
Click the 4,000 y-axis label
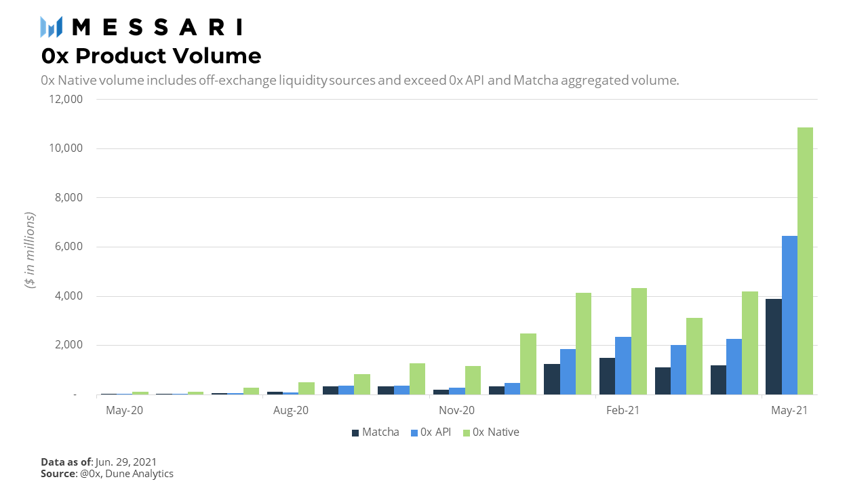pos(70,296)
